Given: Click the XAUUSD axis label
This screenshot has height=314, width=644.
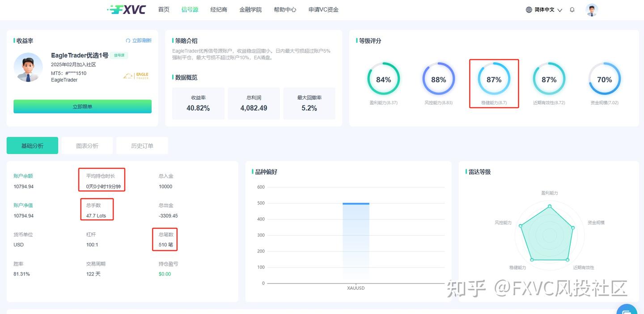Looking at the screenshot, I should [x=356, y=288].
